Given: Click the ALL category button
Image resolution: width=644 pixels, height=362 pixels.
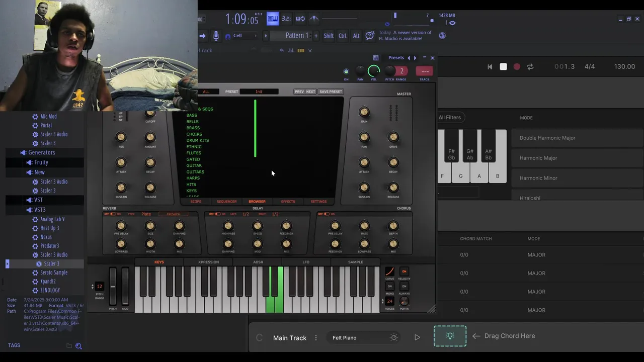Looking at the screenshot, I should click(206, 92).
